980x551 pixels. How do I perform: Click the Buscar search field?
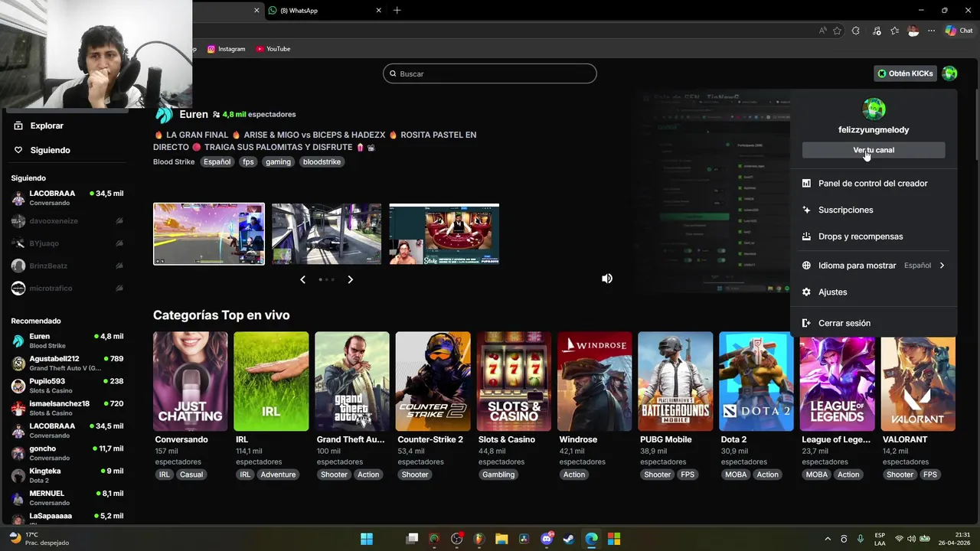click(490, 73)
